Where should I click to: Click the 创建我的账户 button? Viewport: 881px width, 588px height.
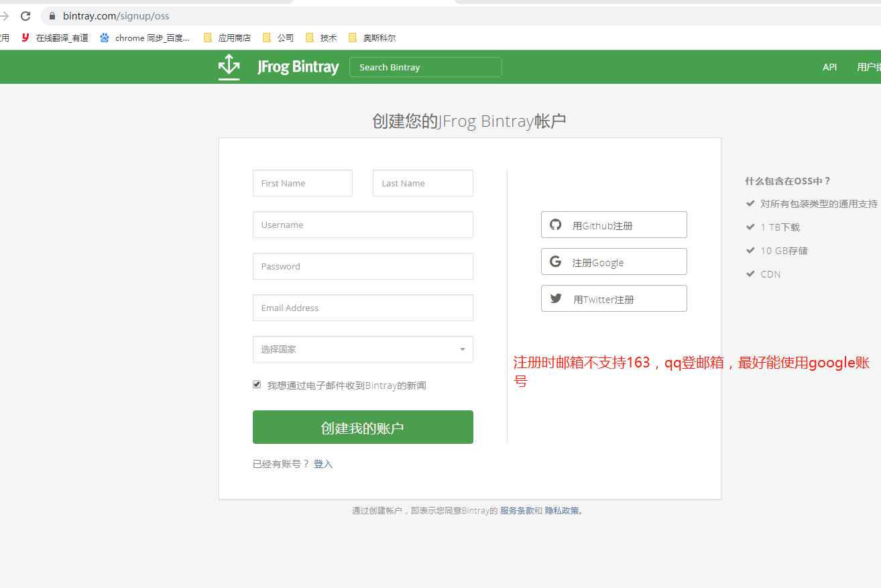pos(363,427)
